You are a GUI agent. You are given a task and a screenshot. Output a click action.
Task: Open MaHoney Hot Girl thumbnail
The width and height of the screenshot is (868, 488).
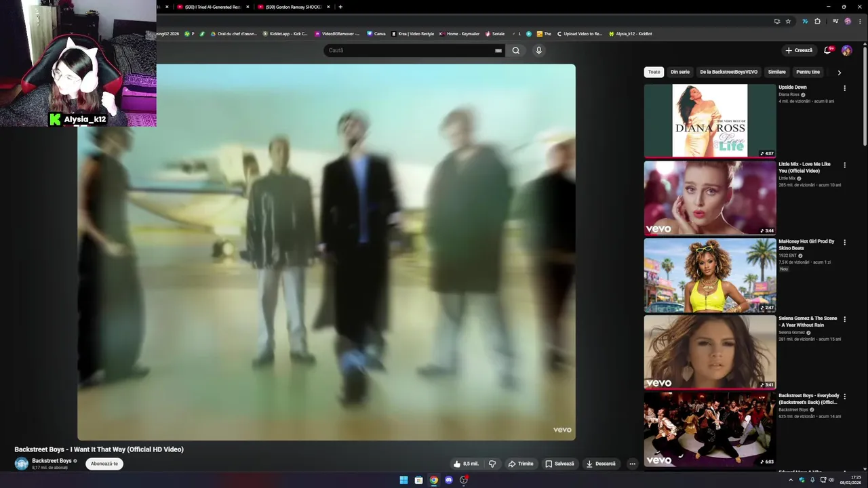click(x=710, y=274)
